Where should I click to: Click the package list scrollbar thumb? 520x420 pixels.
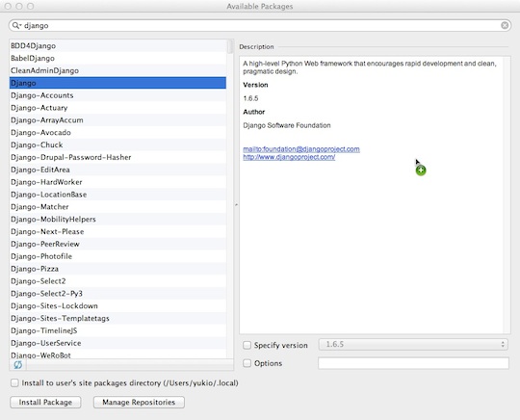click(x=230, y=46)
